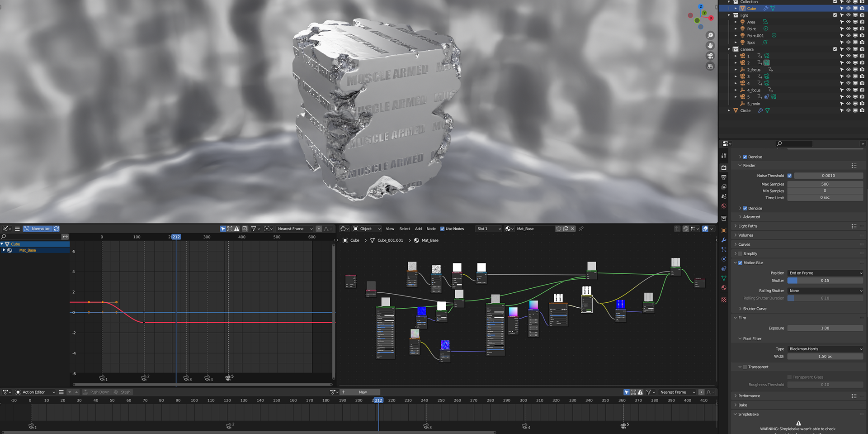Open the Object Constraints tab
Viewport: 868px width, 434px height.
[x=724, y=268]
